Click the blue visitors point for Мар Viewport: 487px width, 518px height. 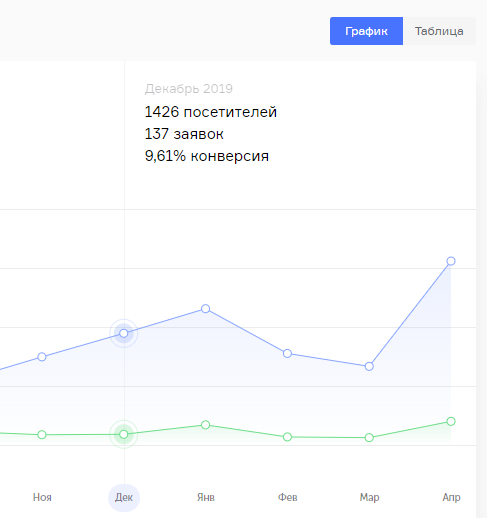pyautogui.click(x=369, y=367)
